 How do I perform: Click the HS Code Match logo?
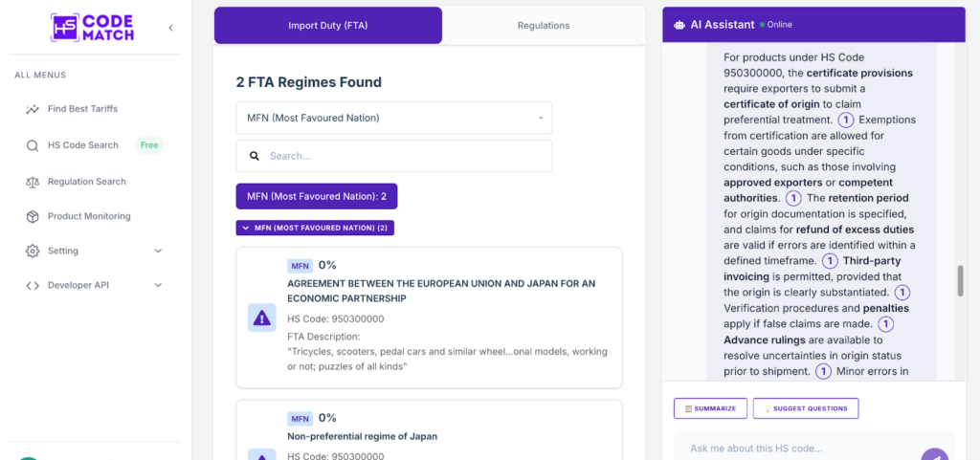coord(92,27)
